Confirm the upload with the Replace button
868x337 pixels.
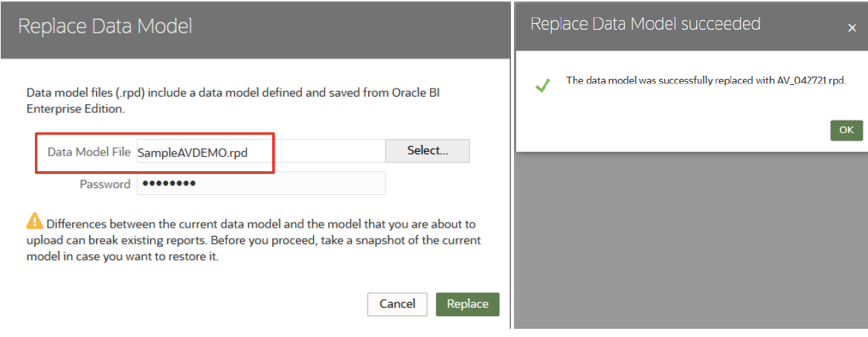468,304
